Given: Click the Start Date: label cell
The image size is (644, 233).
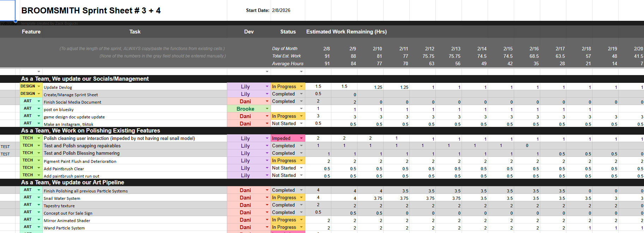Looking at the screenshot, I should [258, 11].
